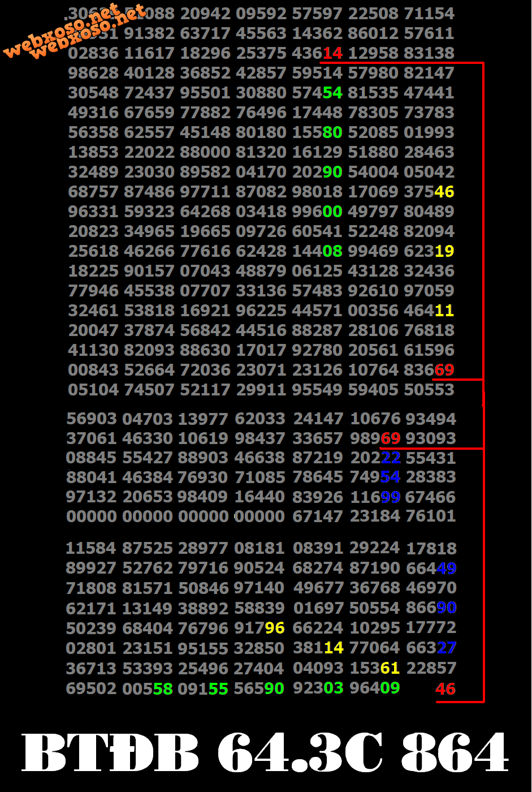The height and width of the screenshot is (792, 532).
Task: Click the green highlighted number 54
Action: point(333,93)
